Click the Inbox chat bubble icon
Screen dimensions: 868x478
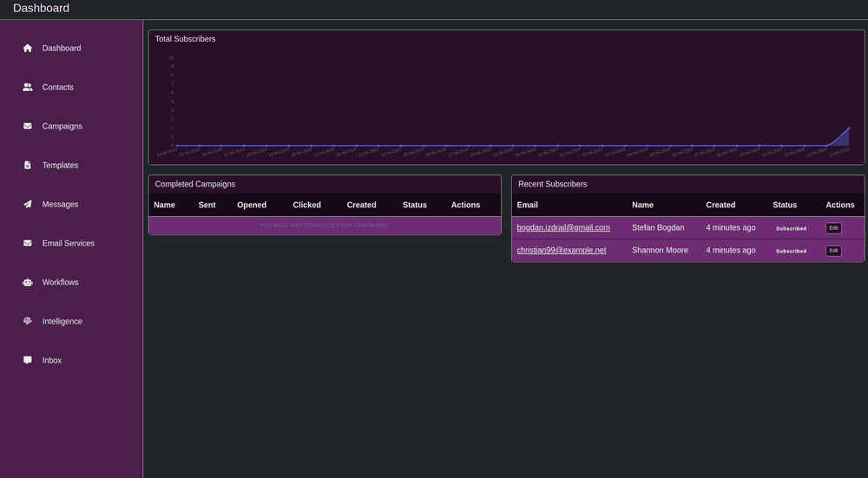pos(28,360)
